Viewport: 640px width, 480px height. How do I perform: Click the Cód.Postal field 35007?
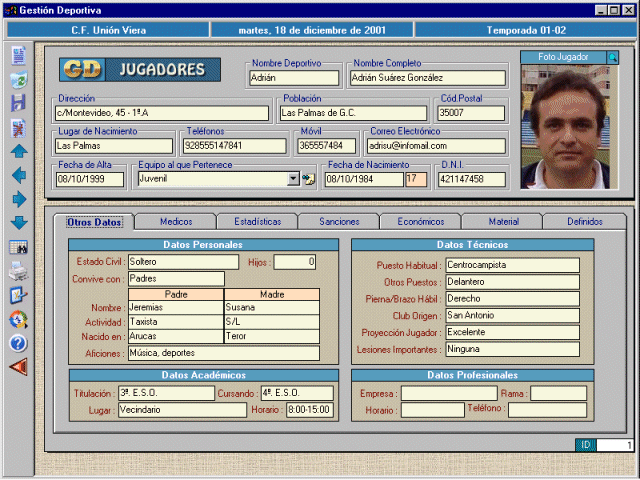click(x=471, y=113)
